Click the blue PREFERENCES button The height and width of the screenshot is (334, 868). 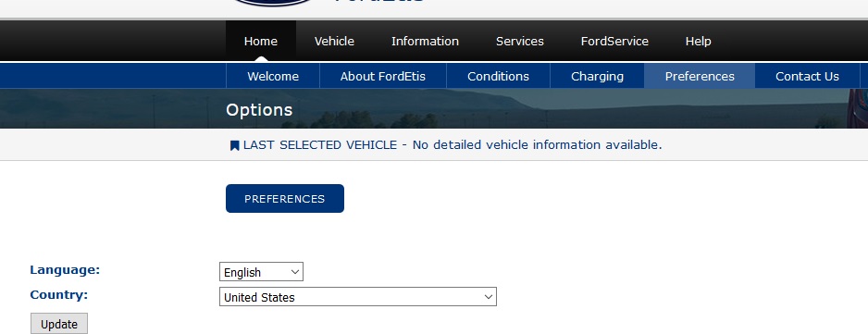click(285, 199)
